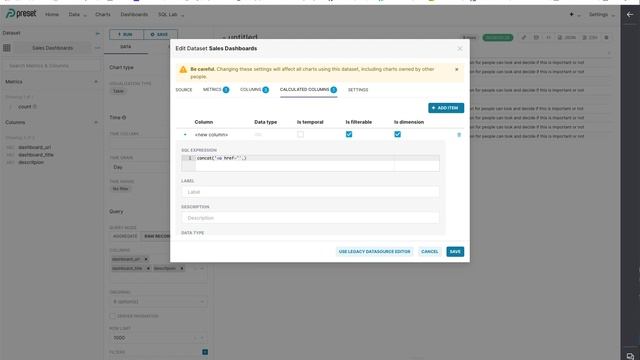Click Cancel in the Edit Dataset dialog
Image resolution: width=640 pixels, height=360 pixels.
(x=429, y=251)
